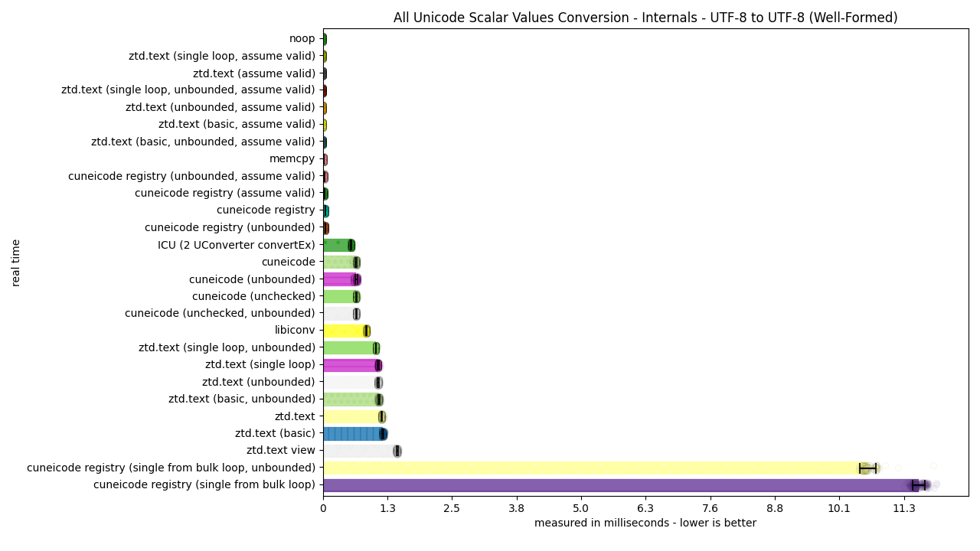Select 'ztd.text (single loop, unbounded)' label

(227, 347)
